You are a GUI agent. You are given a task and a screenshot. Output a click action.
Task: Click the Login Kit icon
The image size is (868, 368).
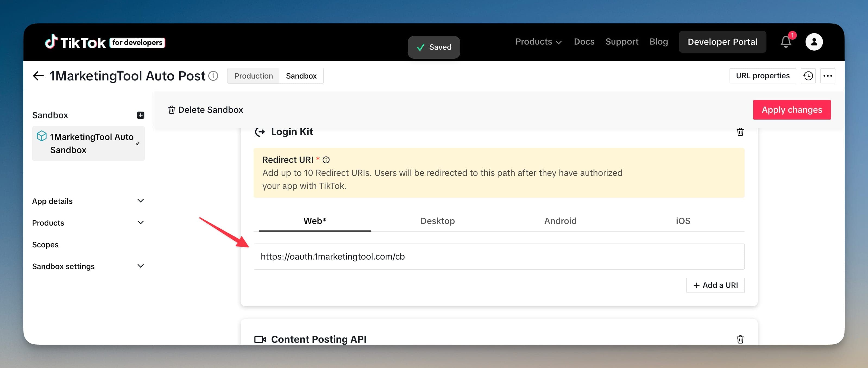click(x=259, y=132)
